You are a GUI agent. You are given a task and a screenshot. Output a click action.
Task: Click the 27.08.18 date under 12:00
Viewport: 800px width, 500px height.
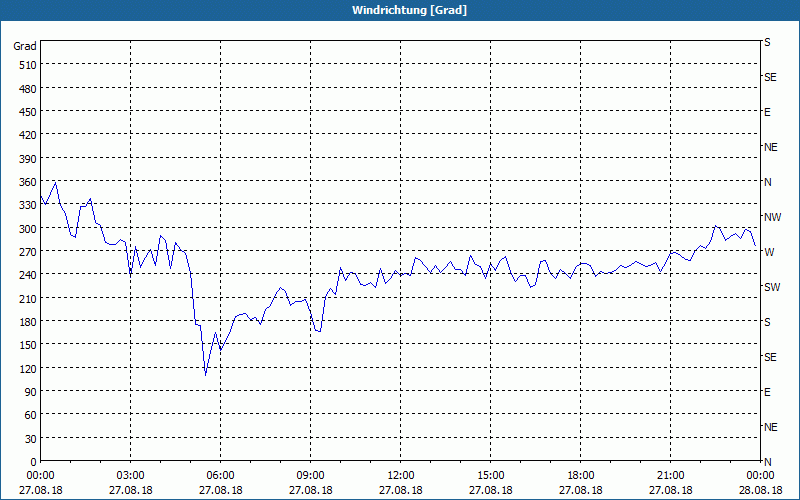401,490
